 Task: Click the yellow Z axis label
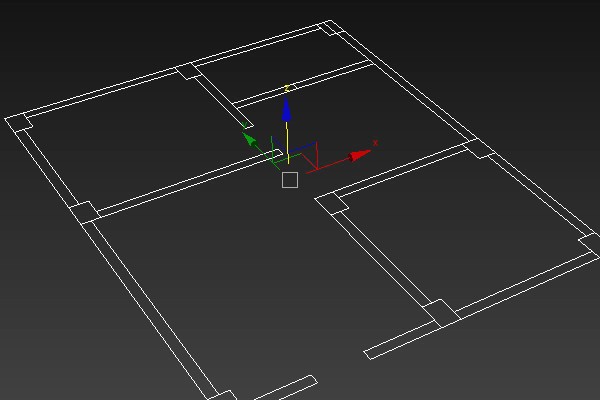click(287, 89)
